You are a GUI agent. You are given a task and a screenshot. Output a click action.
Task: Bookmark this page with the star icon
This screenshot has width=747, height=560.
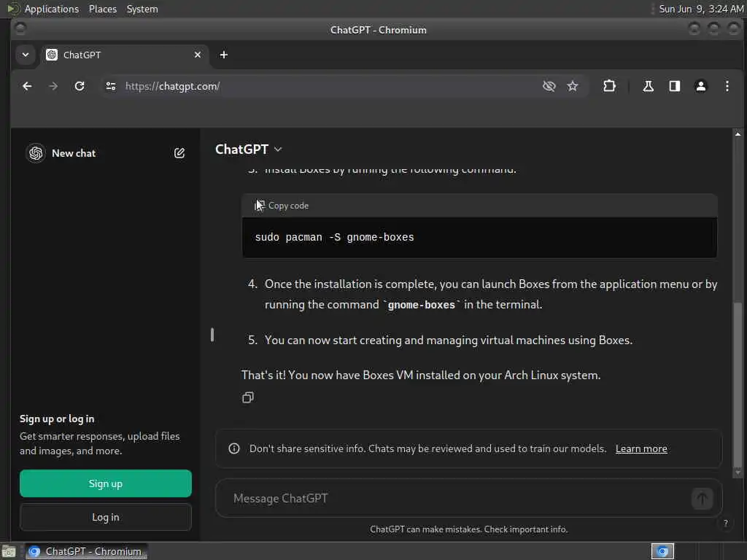[x=573, y=86]
